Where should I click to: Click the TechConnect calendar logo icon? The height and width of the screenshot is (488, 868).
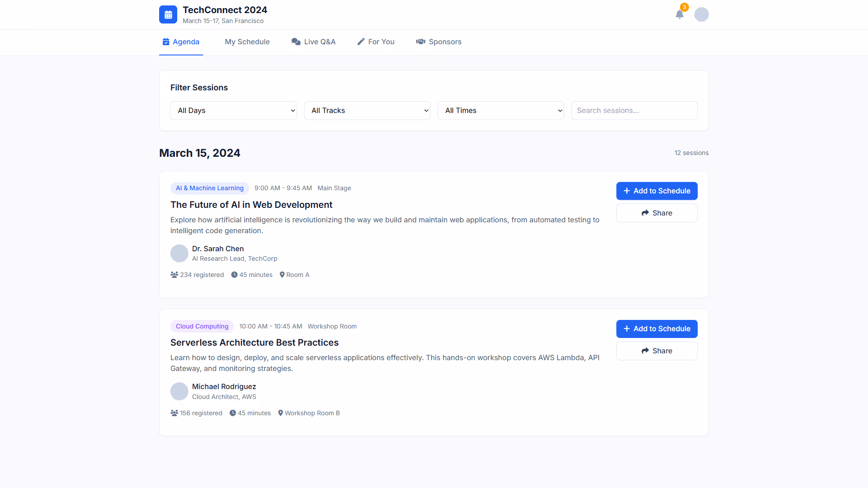tap(168, 14)
